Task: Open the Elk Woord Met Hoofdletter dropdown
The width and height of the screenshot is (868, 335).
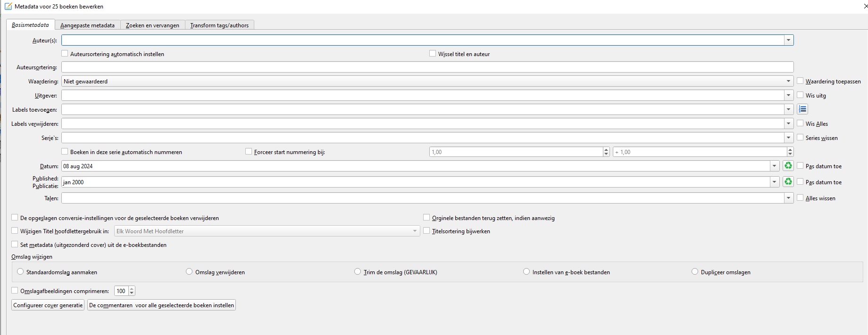Action: tap(267, 231)
